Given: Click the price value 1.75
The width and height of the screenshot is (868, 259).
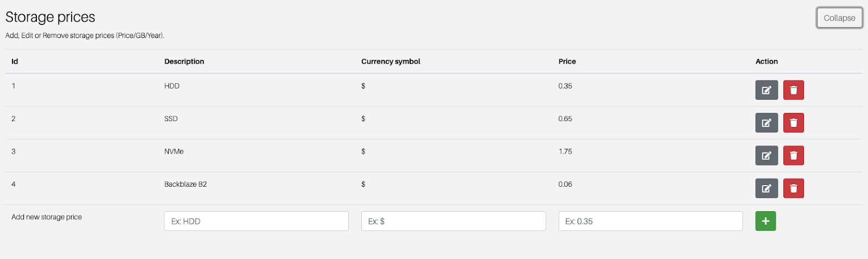Looking at the screenshot, I should 565,151.
